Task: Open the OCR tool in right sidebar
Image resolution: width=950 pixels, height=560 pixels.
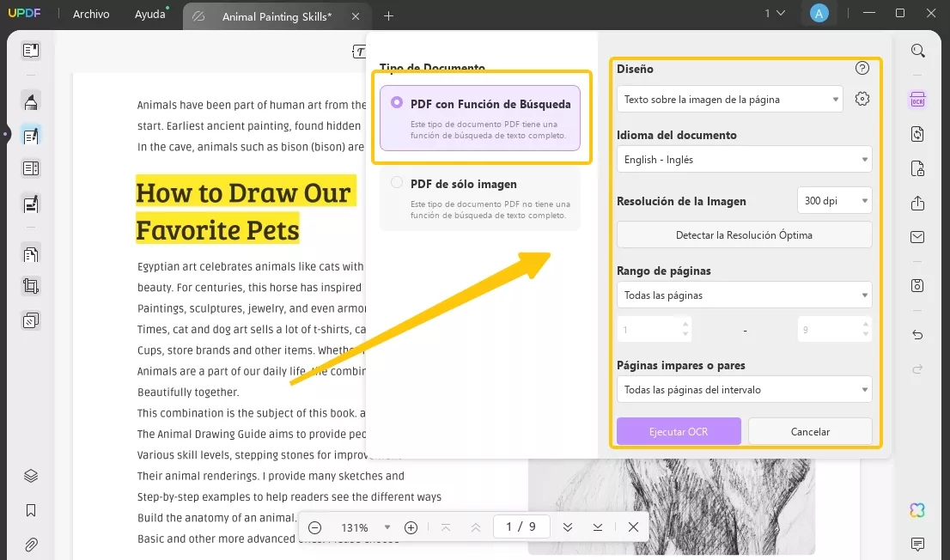Action: point(917,100)
